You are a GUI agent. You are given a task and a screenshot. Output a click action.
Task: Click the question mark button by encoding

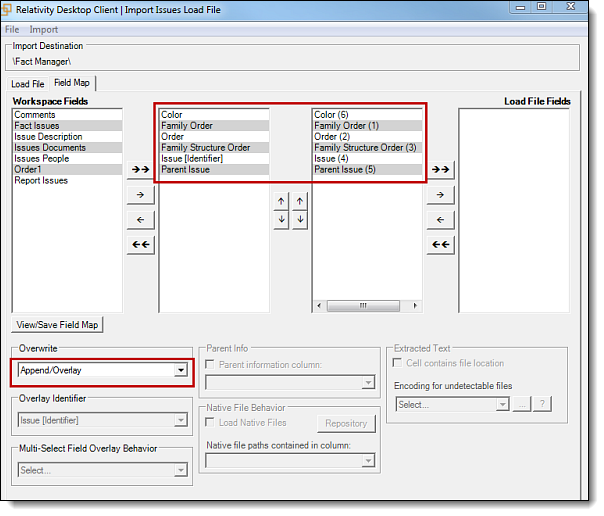pyautogui.click(x=542, y=404)
